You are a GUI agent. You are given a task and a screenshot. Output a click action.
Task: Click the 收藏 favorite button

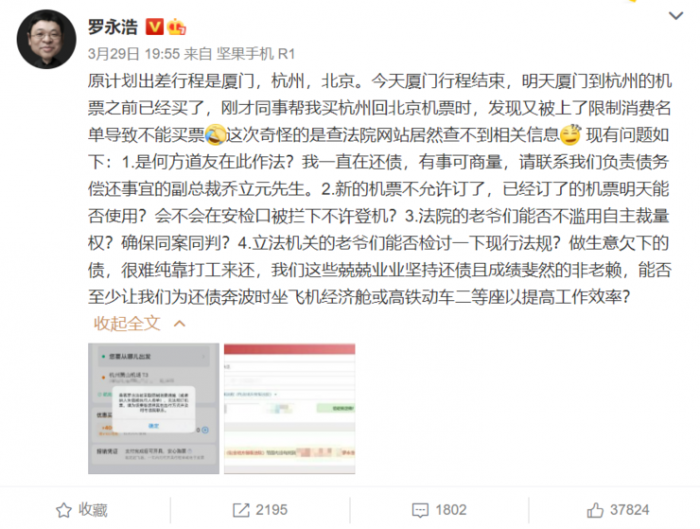[82, 510]
